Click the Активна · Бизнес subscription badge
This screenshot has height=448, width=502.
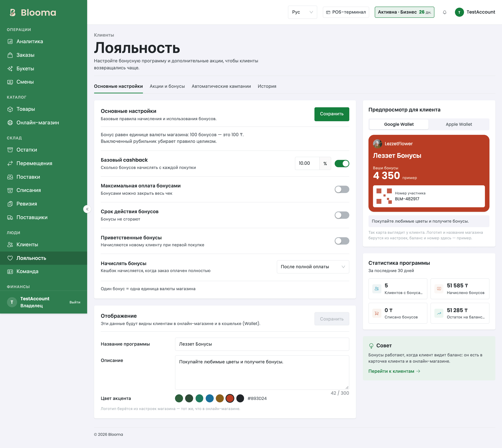point(404,12)
